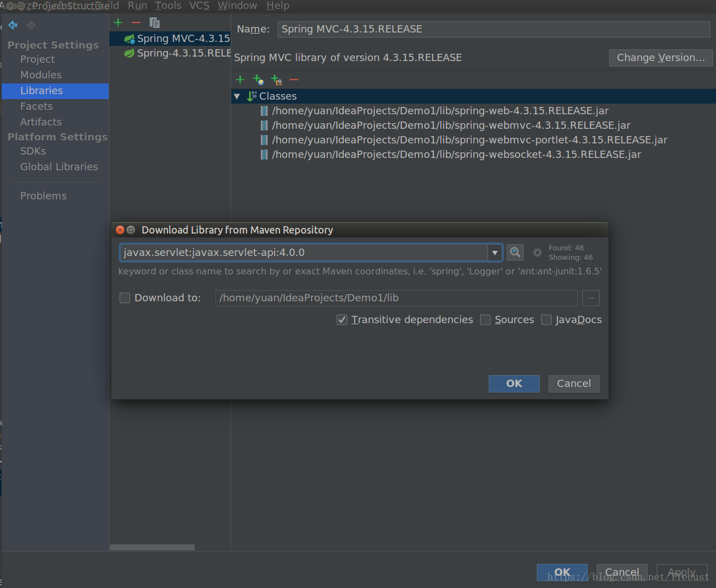Viewport: 716px width, 588px height.
Task: Click Apply in Project Structure window
Action: point(682,572)
